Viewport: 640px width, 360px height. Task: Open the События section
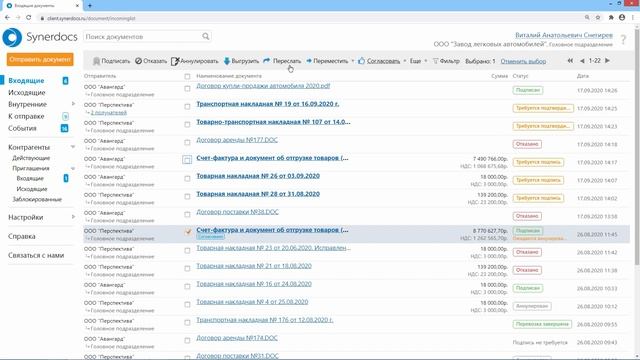pos(22,128)
